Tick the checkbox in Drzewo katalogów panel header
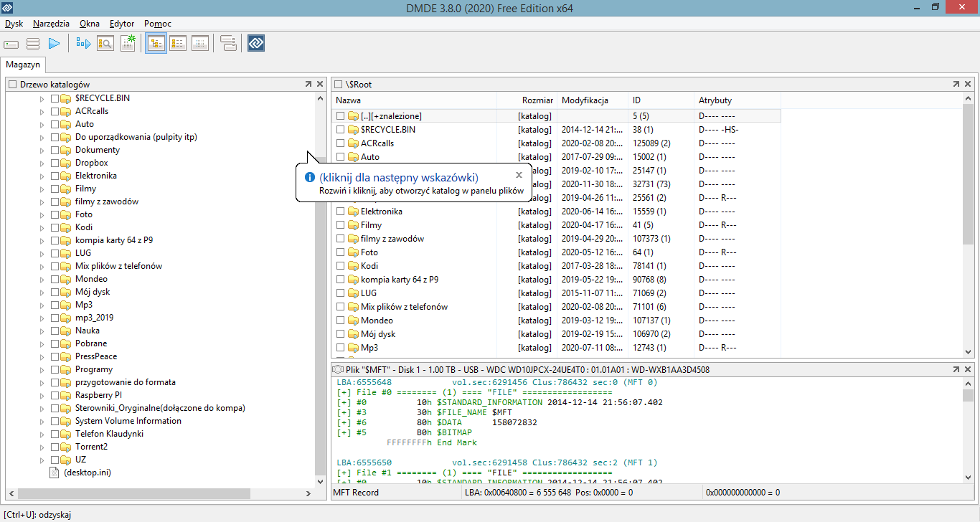This screenshot has height=522, width=980. pos(12,85)
